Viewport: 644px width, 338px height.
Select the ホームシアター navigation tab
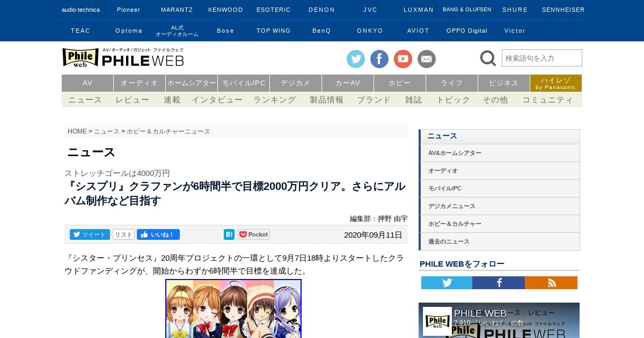point(192,83)
